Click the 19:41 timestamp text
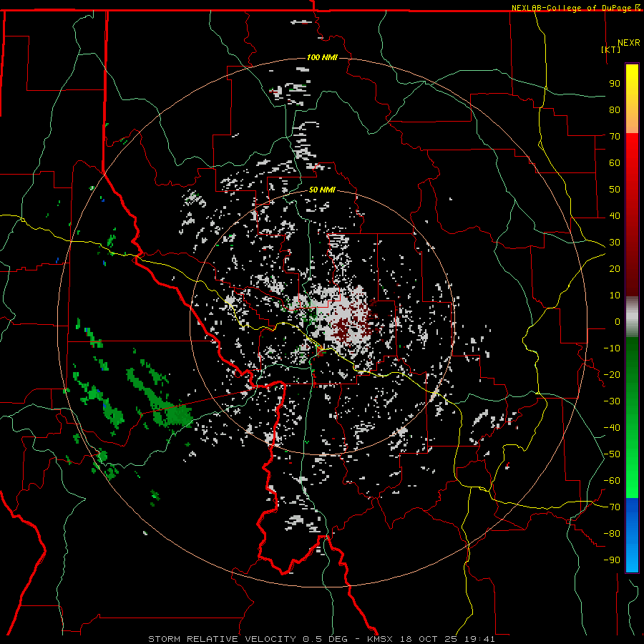Screen dimensions: 644x644 click(479, 639)
